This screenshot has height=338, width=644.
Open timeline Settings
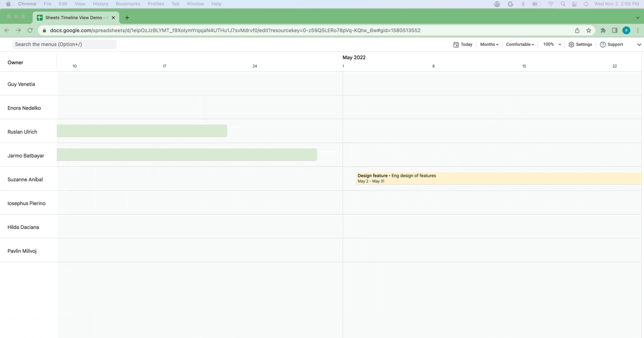pyautogui.click(x=580, y=44)
